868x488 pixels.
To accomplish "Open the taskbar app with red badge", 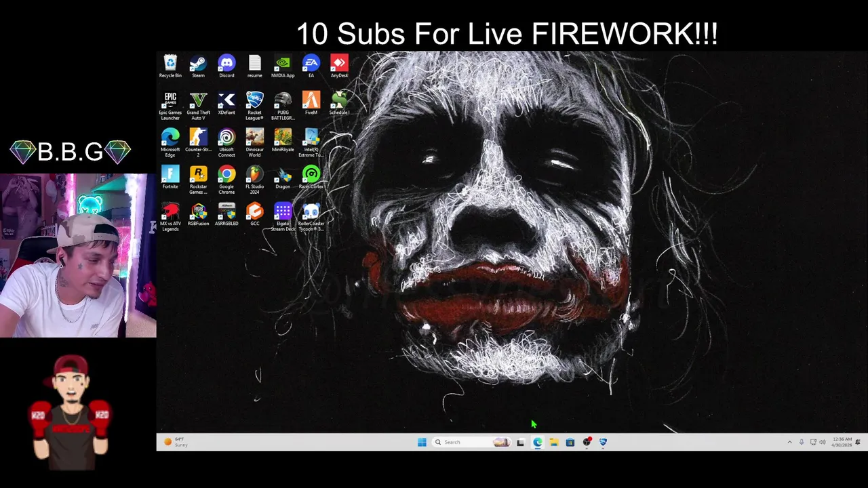I will (587, 442).
